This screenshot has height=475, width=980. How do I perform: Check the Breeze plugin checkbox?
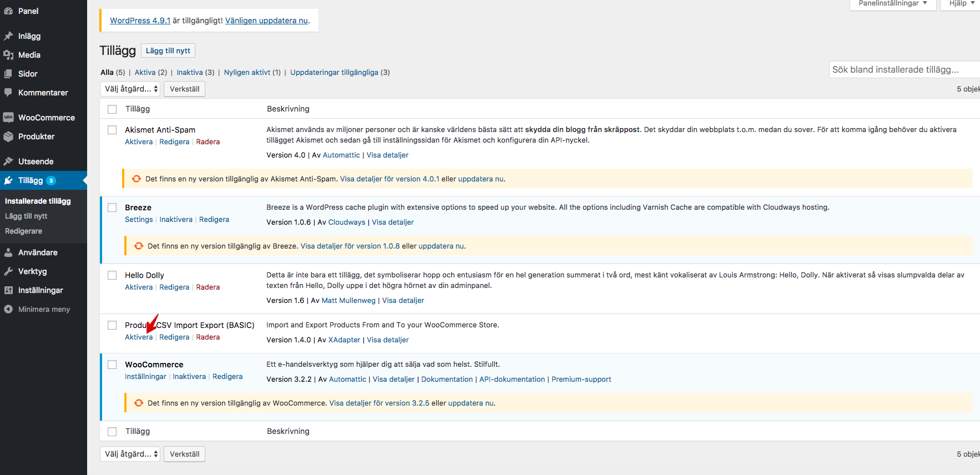click(x=112, y=208)
